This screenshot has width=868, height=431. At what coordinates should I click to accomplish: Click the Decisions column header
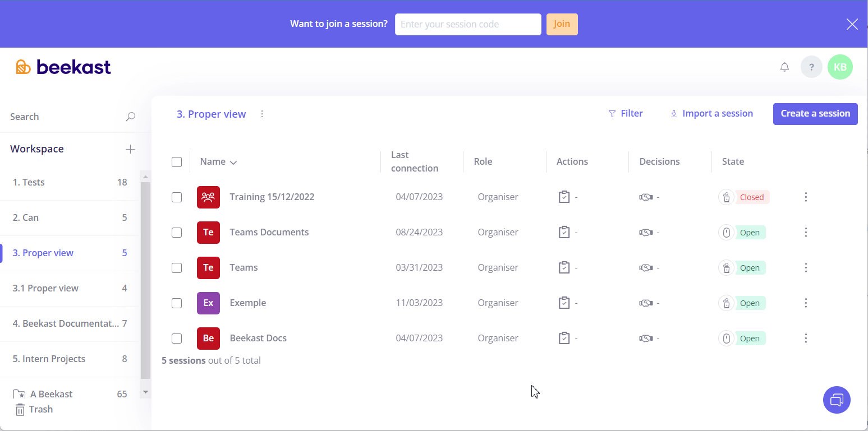click(x=659, y=161)
